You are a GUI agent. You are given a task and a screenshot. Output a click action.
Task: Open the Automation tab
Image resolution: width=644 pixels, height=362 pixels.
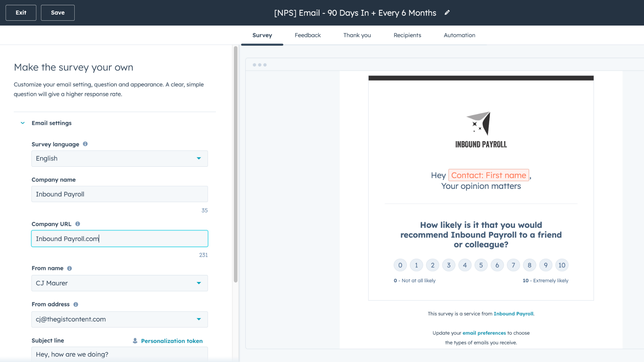click(x=459, y=35)
